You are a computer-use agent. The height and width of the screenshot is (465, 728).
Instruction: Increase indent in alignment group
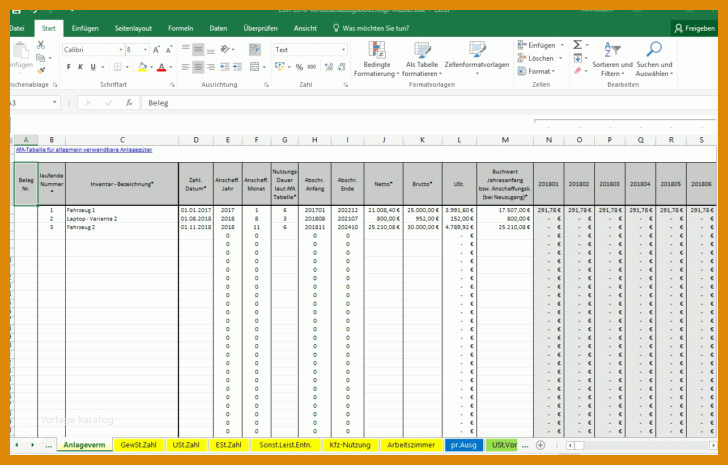[x=237, y=67]
